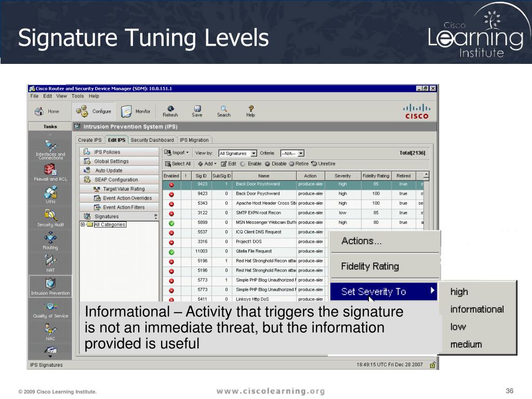532x399 pixels.
Task: Open the Criteria dropdown
Action: click(292, 153)
